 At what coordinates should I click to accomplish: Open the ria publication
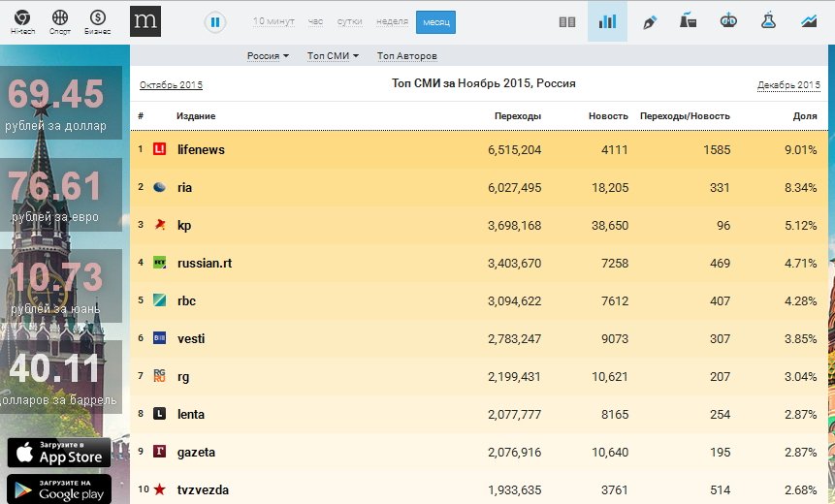coord(184,187)
